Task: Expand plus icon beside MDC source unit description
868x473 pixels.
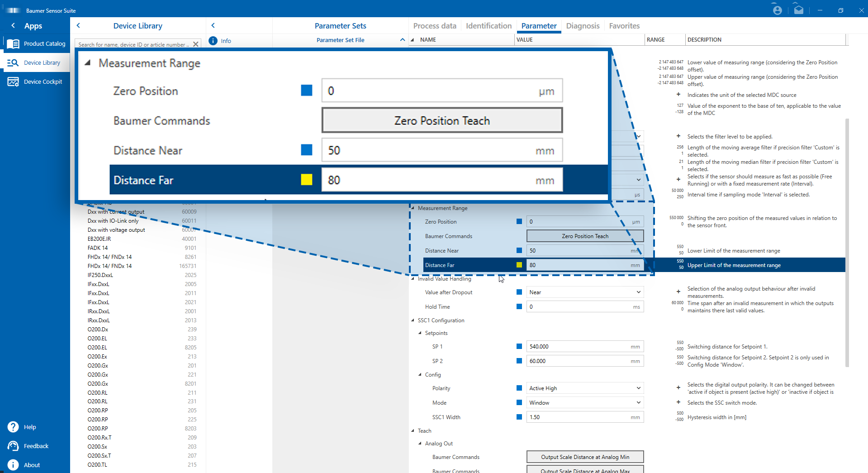Action: click(678, 94)
